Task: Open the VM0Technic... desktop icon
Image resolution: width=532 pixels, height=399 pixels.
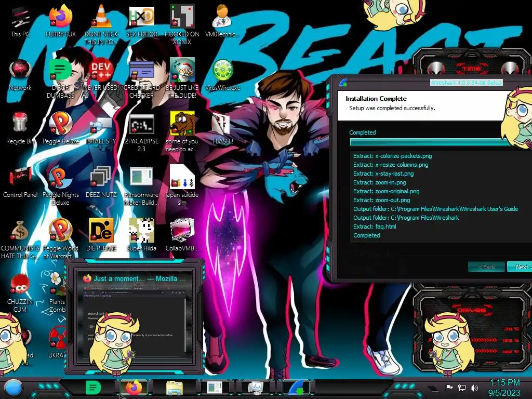Action: (x=222, y=21)
